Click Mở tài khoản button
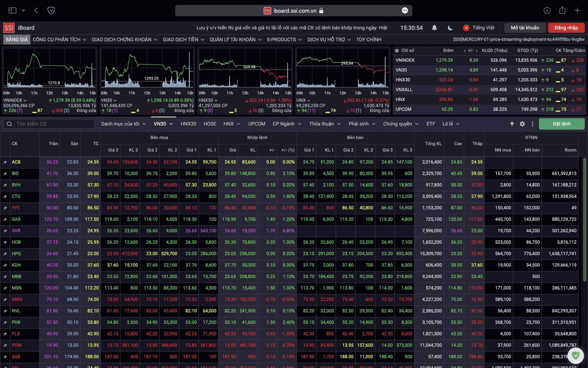 [525, 28]
